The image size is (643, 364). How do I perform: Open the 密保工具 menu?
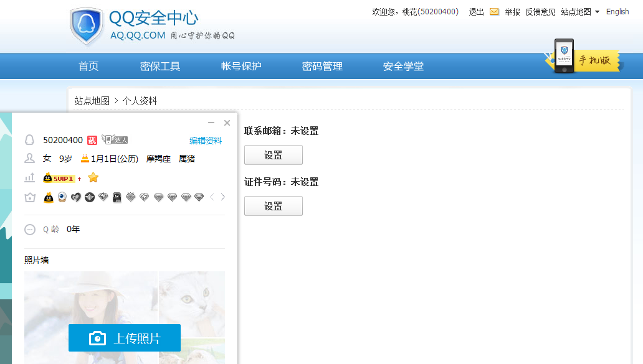[160, 66]
